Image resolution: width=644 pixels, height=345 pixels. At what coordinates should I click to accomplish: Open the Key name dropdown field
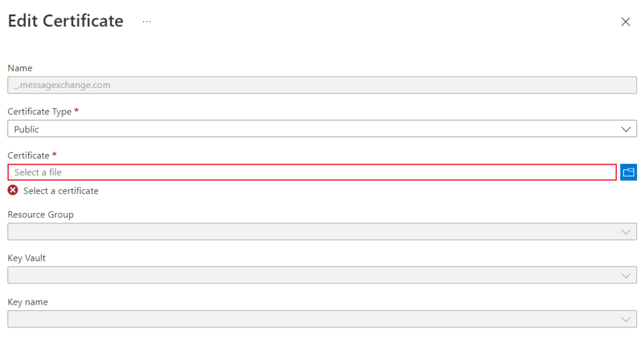point(322,319)
